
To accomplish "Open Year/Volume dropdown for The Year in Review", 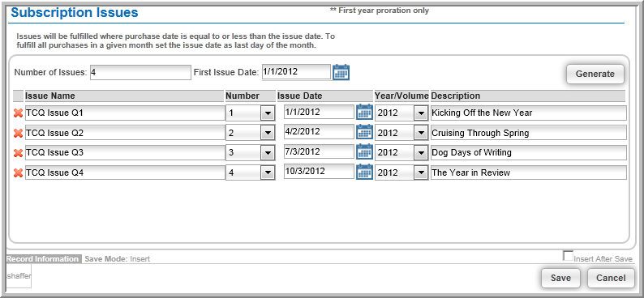I will (x=421, y=173).
